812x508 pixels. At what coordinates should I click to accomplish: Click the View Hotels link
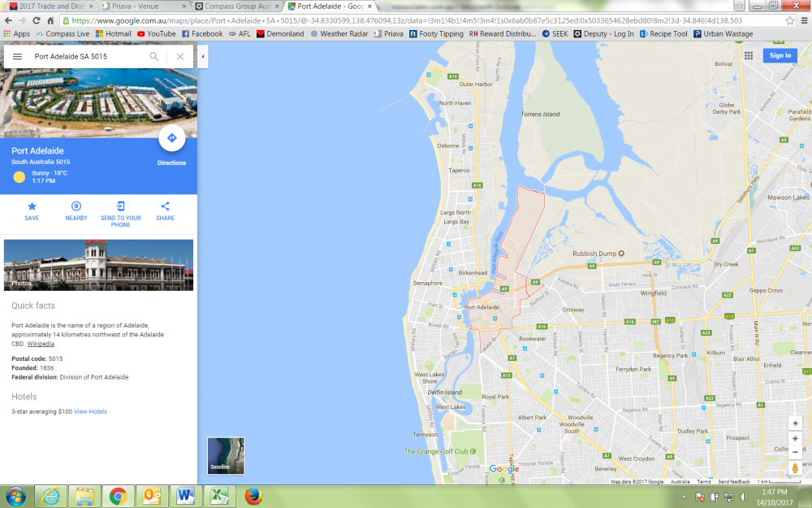click(90, 412)
